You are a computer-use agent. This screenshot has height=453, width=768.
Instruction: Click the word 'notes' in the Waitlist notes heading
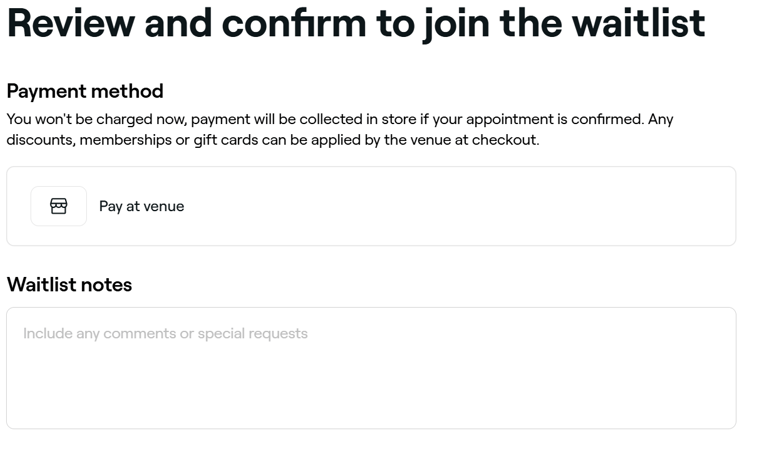[x=106, y=285]
